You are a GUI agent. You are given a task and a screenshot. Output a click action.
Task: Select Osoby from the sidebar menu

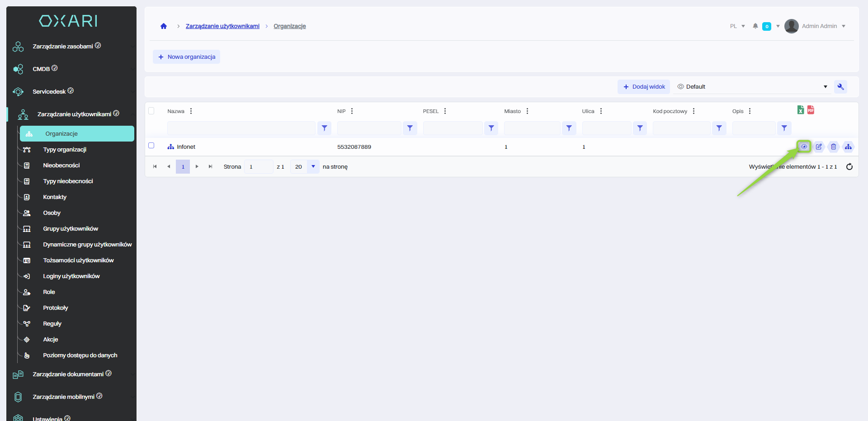tap(52, 213)
